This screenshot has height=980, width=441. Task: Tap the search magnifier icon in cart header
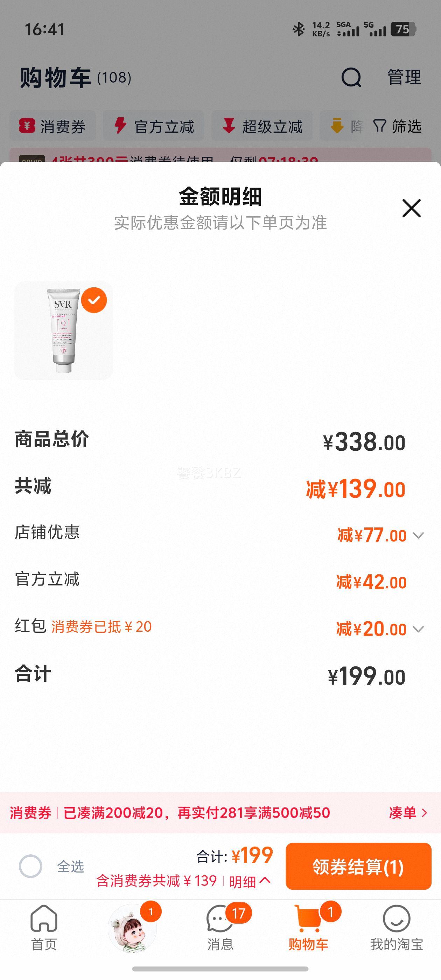pyautogui.click(x=351, y=77)
